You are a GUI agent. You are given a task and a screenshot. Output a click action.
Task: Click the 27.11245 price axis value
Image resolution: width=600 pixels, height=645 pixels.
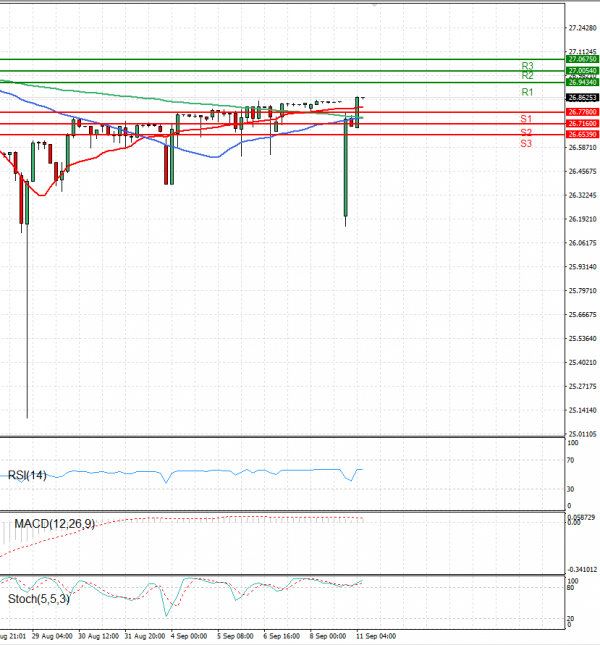pyautogui.click(x=582, y=51)
